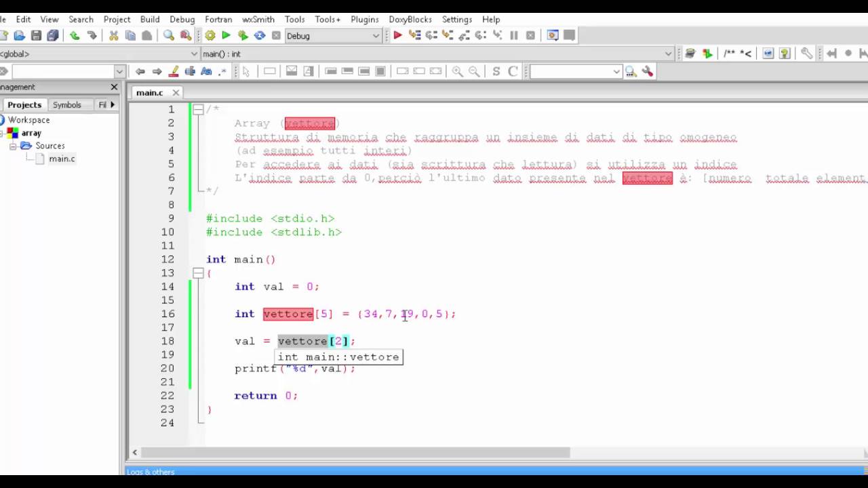This screenshot has height=488, width=868.
Task: Open the Plugins menu
Action: (365, 20)
